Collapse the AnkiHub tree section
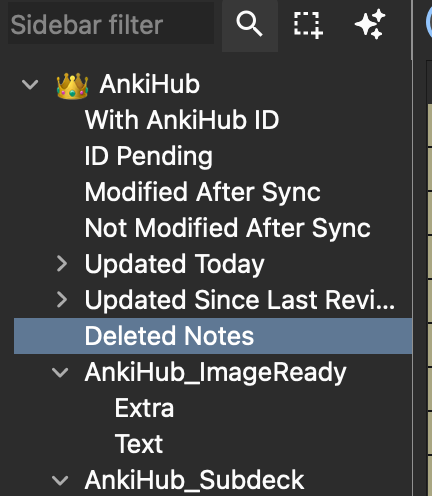 click(x=30, y=84)
